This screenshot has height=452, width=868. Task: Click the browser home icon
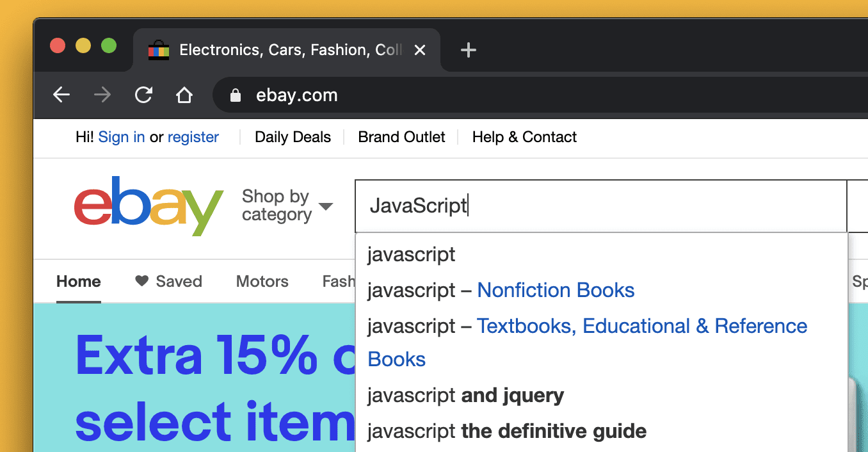(184, 95)
